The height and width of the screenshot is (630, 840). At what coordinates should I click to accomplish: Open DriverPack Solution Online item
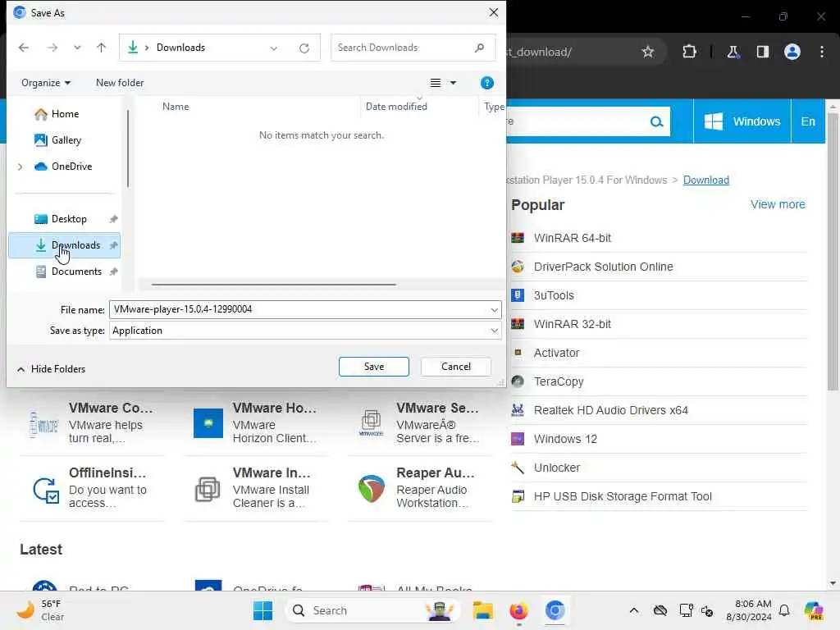click(x=603, y=267)
